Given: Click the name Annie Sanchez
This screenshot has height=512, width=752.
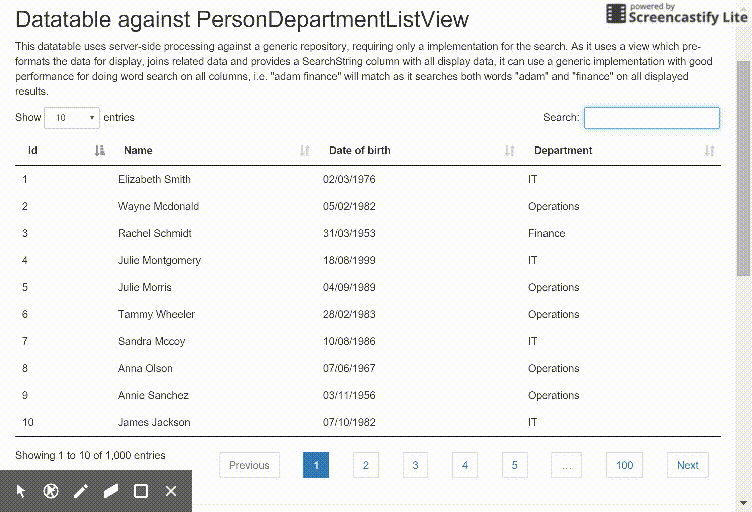Looking at the screenshot, I should [x=153, y=396].
